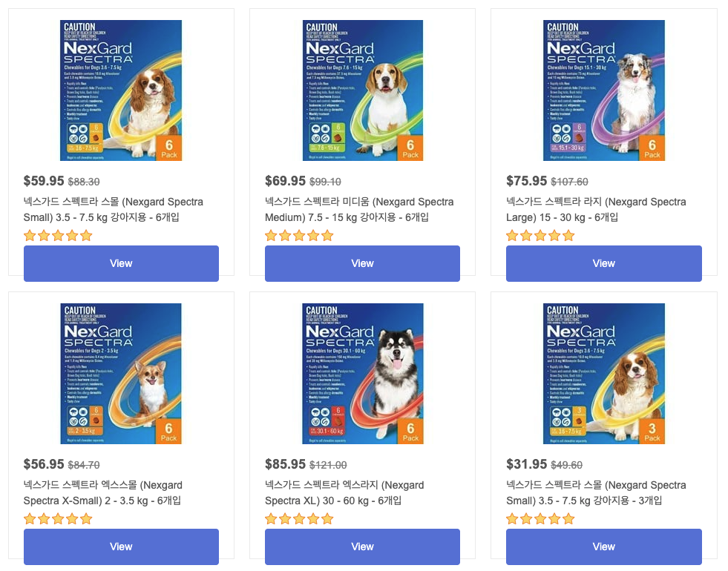
Task: Open the Nexgard Spectra Medium product image
Action: 363,90
